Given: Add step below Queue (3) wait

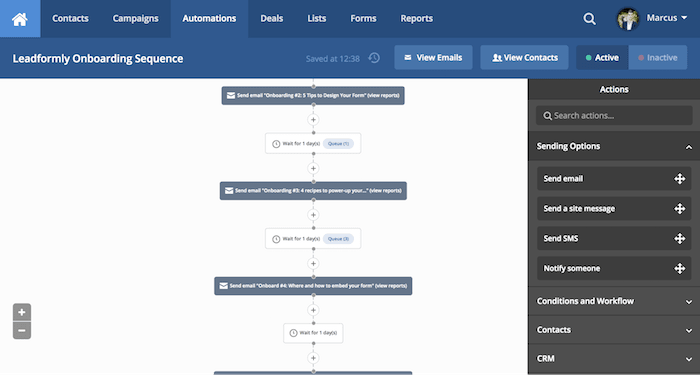Looking at the screenshot, I should (x=313, y=263).
